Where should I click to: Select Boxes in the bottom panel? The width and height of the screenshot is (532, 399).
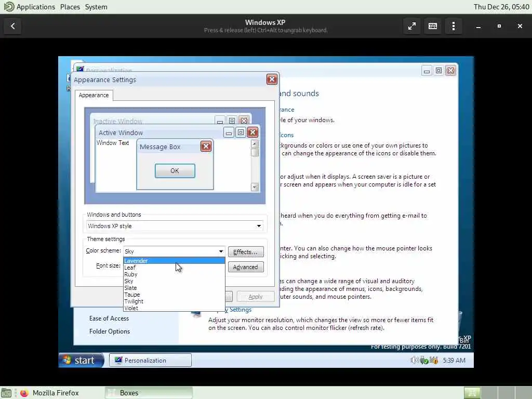[x=149, y=393]
